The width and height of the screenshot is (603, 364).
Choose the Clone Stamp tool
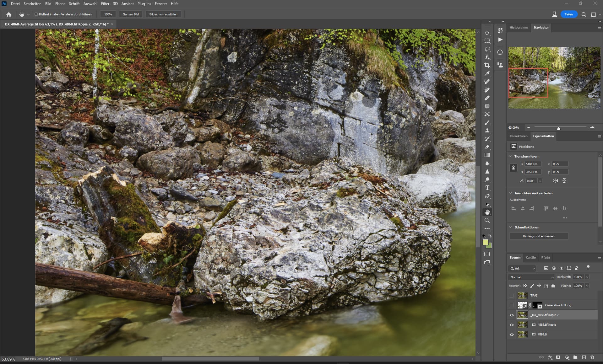click(x=487, y=131)
